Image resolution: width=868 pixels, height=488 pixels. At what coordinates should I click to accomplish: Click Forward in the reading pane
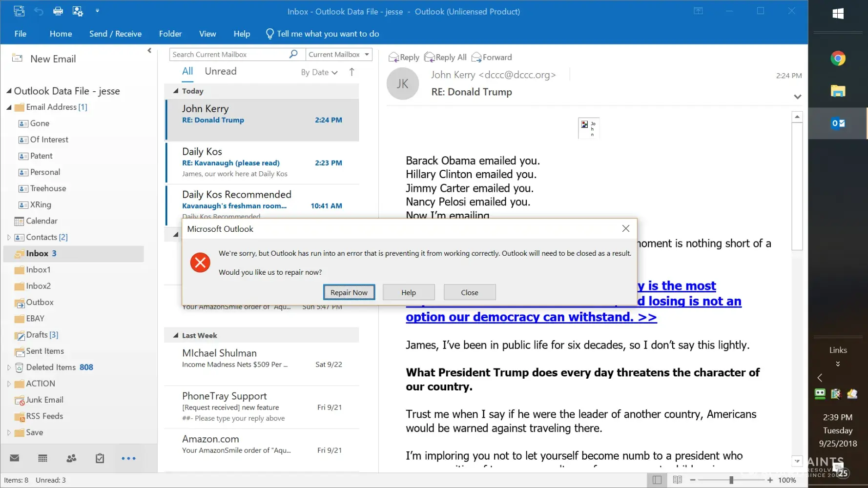(x=492, y=57)
